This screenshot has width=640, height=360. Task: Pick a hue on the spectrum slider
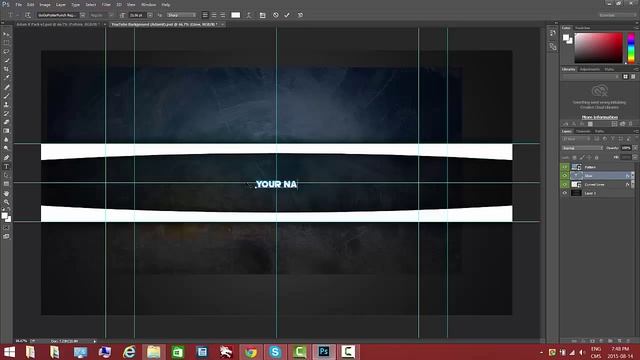[631, 48]
